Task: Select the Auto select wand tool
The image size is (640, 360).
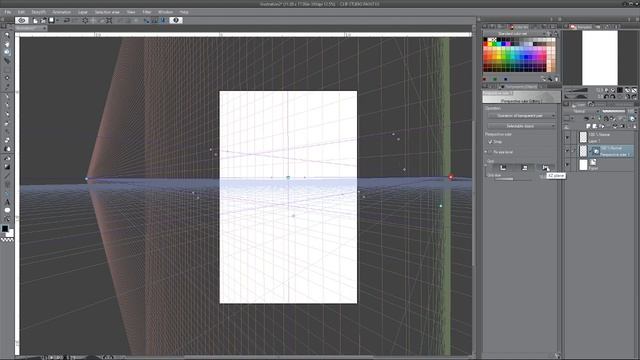Action: click(7, 78)
